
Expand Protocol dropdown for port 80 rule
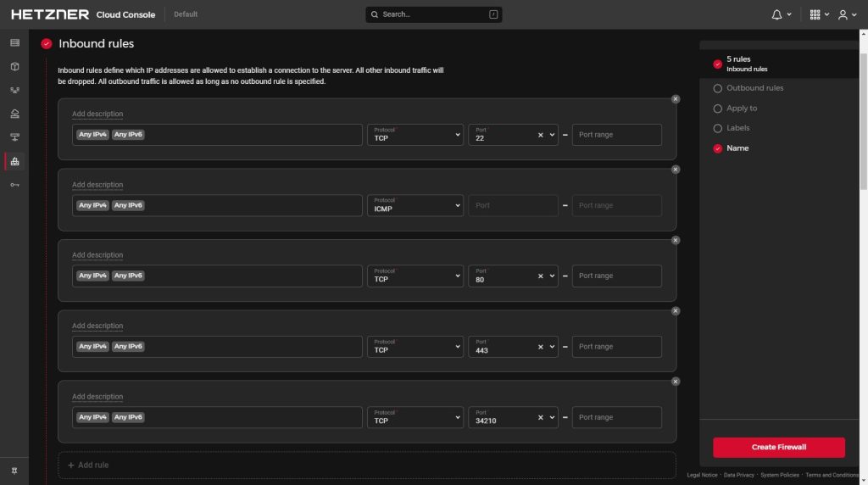pos(415,276)
